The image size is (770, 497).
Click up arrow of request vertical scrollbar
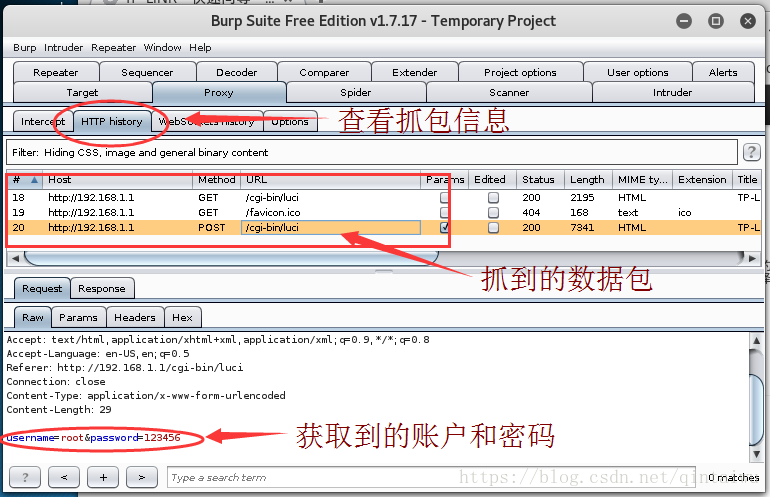[x=756, y=340]
